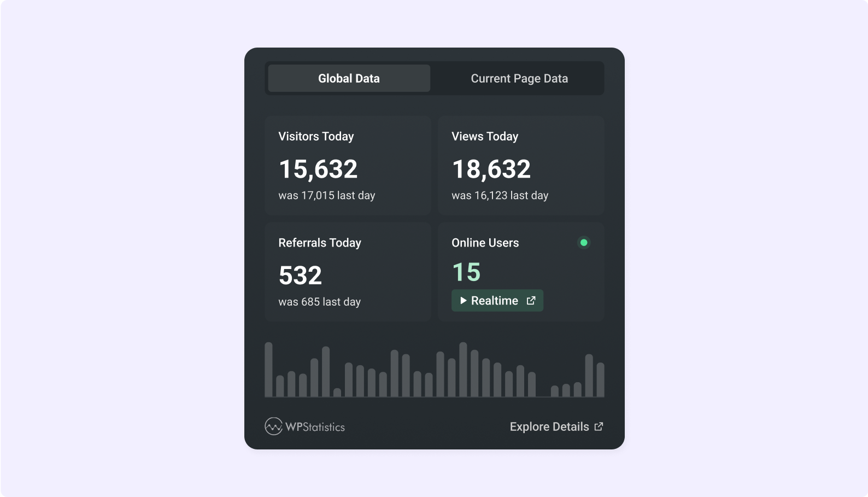Click the 532 referrals count
Screen dimensions: 868x497
pyautogui.click(x=300, y=275)
